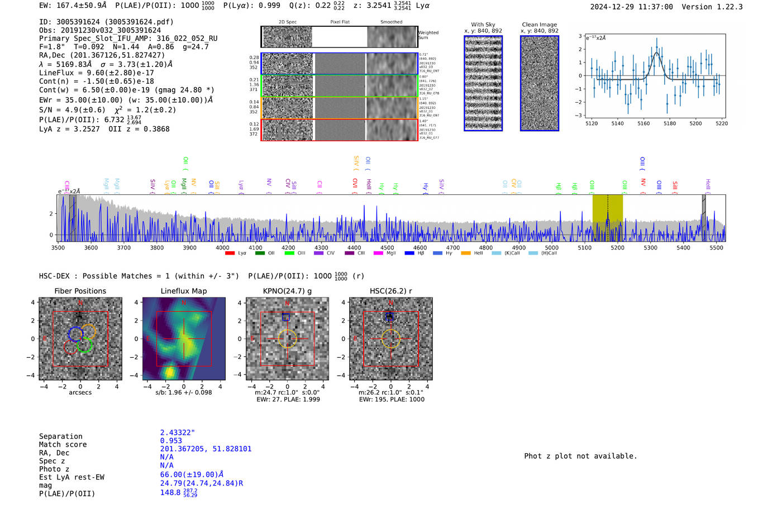Select the blue-bordered fiber spectrum row
Viewport: 782px width, 532px height.
point(340,64)
